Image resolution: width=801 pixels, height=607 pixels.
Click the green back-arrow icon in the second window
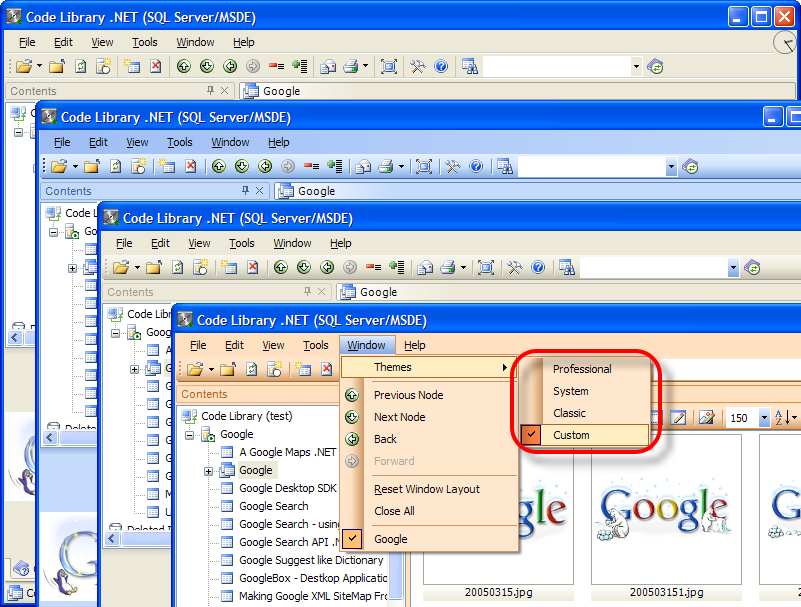[265, 167]
